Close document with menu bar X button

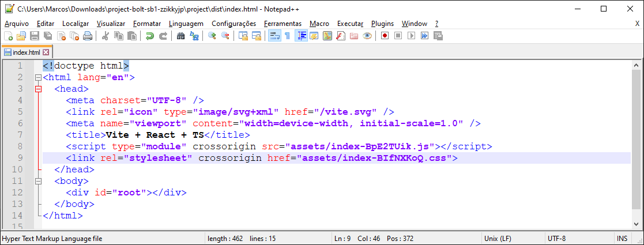[x=637, y=24]
